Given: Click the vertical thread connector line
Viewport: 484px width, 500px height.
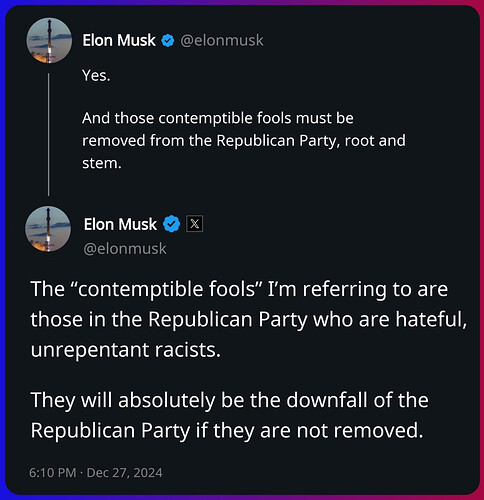Looking at the screenshot, I should tap(49, 134).
